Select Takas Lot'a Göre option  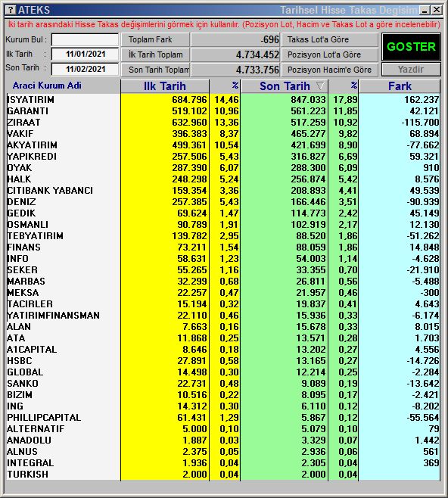click(x=330, y=39)
